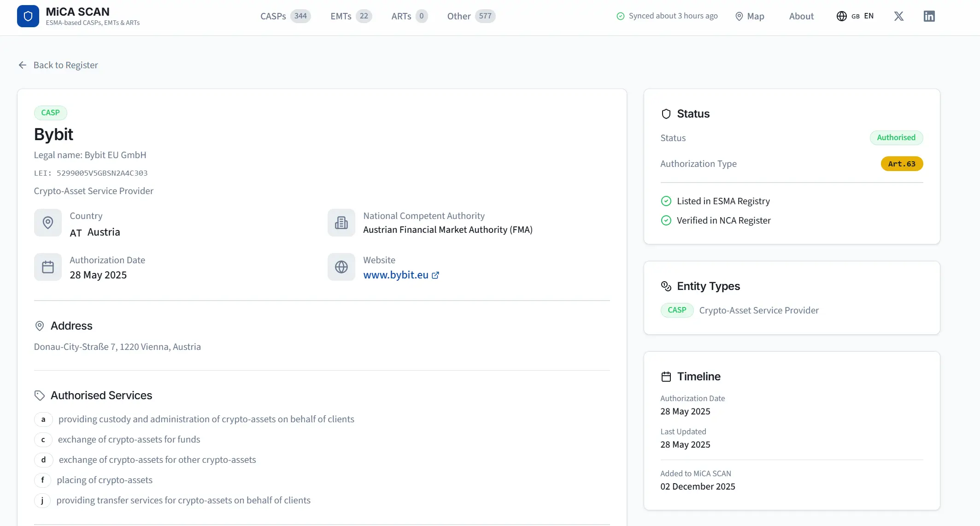Go to the Map page
Image resolution: width=980 pixels, height=526 pixels.
point(750,16)
